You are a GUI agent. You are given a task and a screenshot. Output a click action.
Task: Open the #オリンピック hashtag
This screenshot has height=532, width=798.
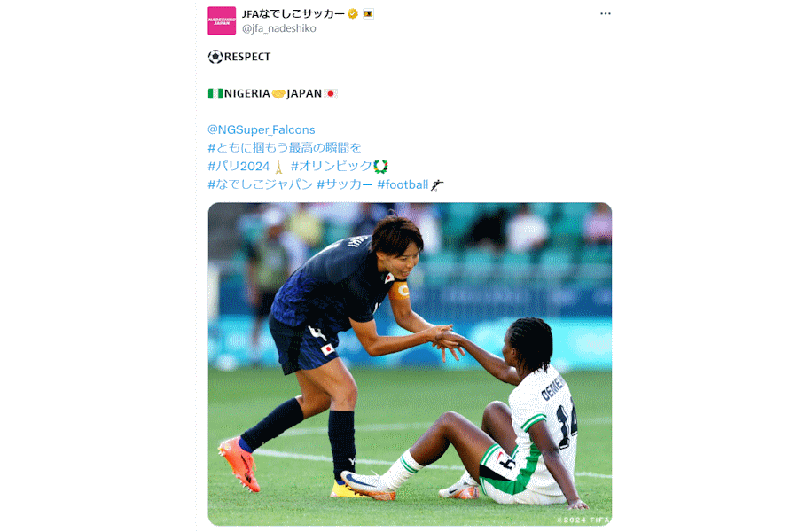point(332,166)
